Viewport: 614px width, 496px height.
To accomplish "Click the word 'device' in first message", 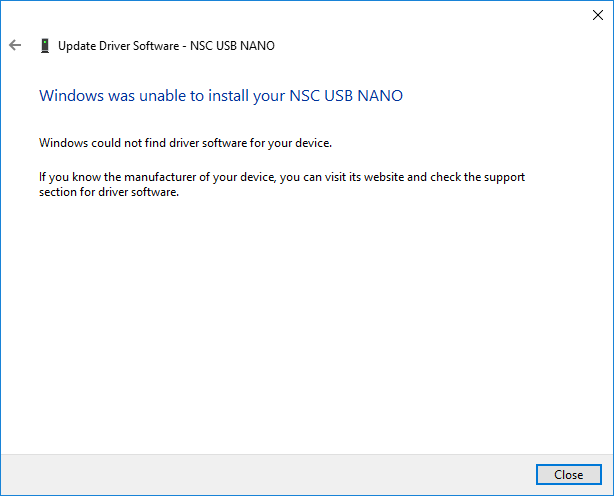I will (x=313, y=143).
